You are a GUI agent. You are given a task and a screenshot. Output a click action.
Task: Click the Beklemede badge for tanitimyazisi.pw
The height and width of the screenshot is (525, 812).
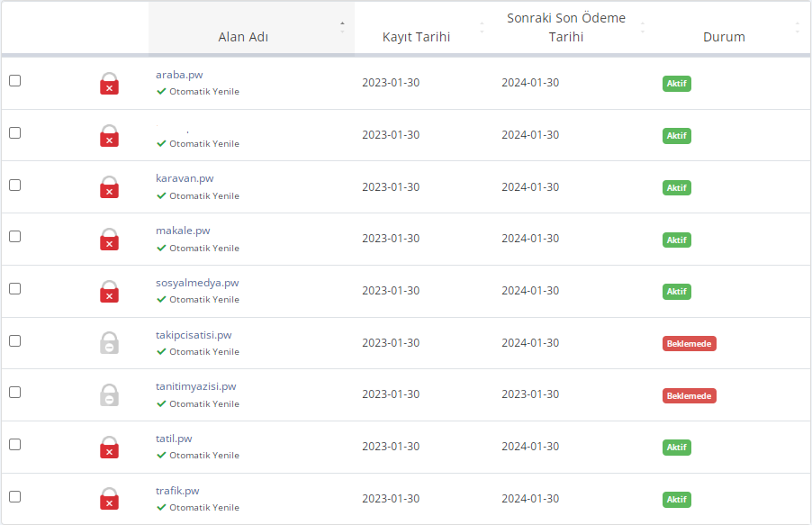690,396
